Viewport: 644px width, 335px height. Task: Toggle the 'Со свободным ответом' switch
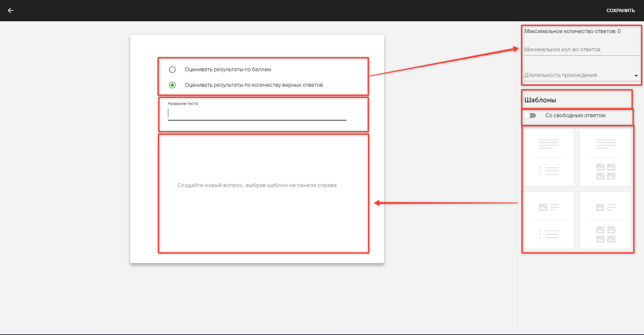tap(530, 115)
